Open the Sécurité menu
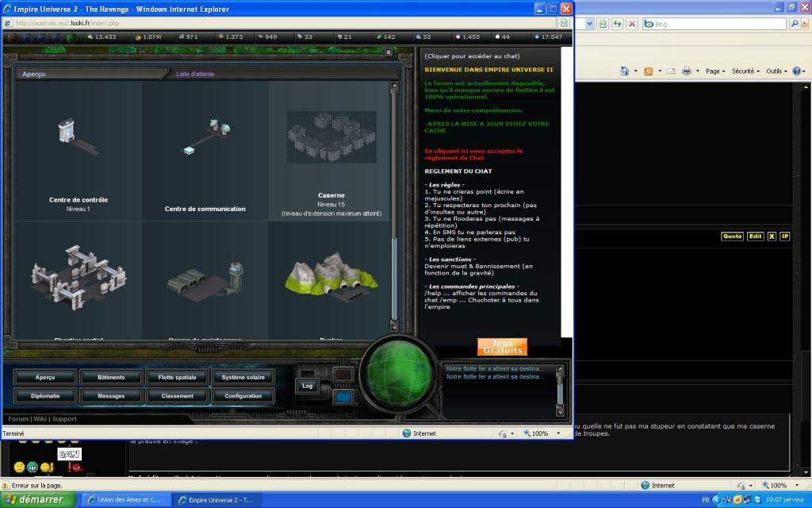 click(x=745, y=71)
